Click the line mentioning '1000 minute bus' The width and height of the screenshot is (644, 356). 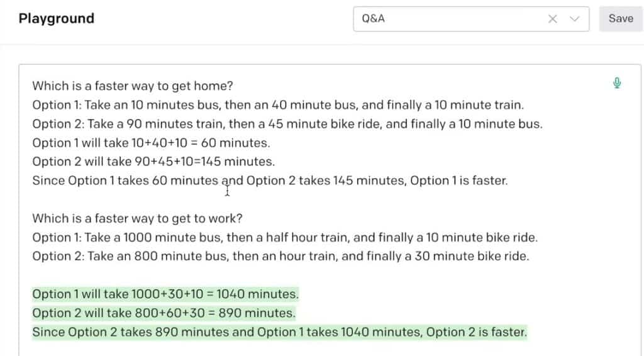[x=285, y=237]
